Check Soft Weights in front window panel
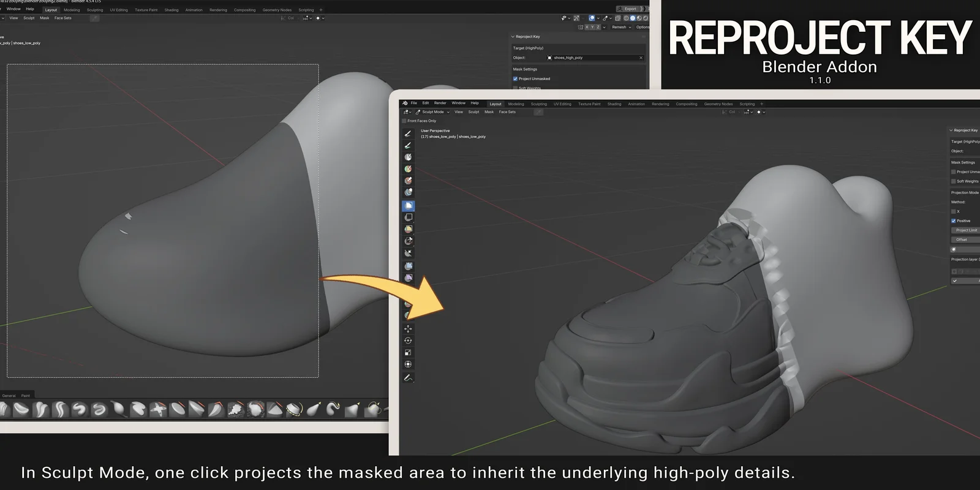980x490 pixels. pyautogui.click(x=954, y=181)
